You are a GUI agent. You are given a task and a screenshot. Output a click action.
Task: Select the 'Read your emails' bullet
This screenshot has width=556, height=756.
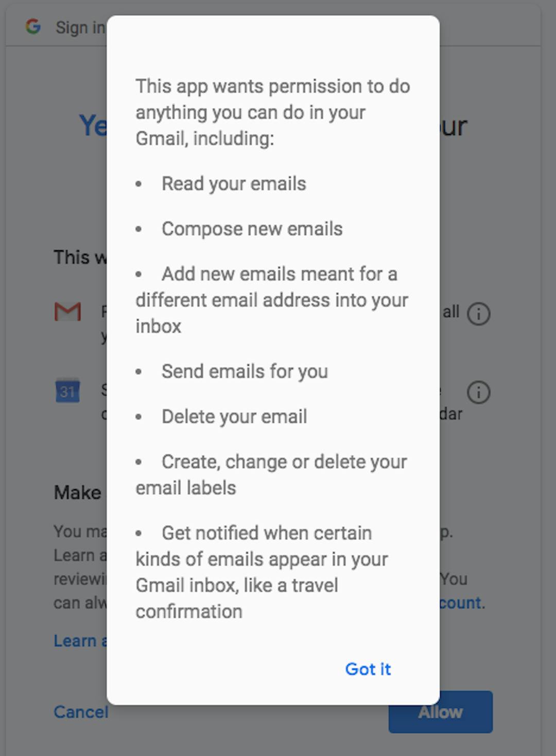point(234,184)
